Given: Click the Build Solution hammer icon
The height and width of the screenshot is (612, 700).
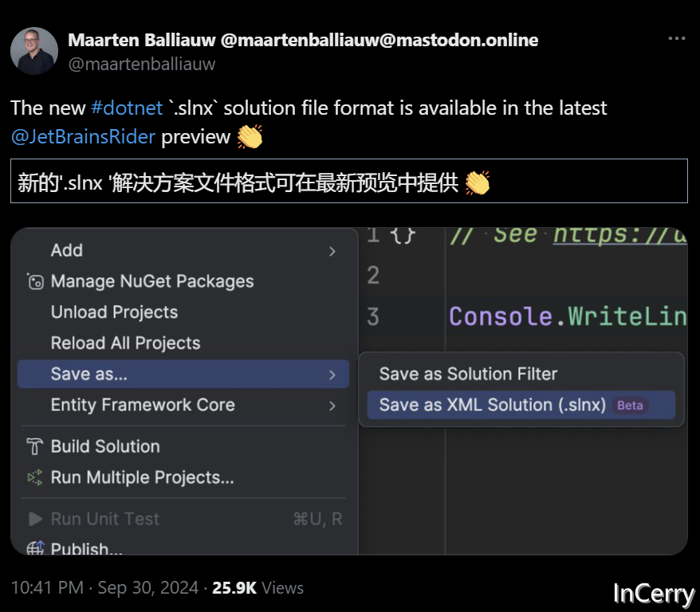Looking at the screenshot, I should (35, 446).
